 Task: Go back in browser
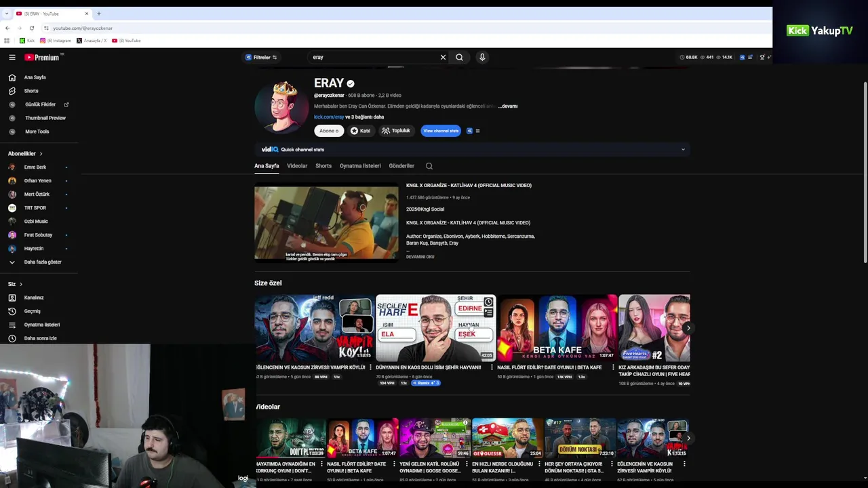click(x=7, y=28)
